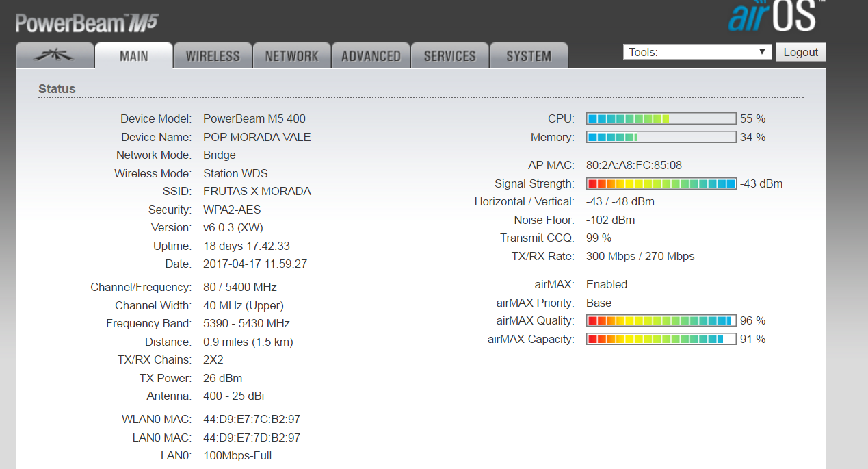The image size is (868, 469).
Task: Click TX/RX Chains value 2X2
Action: pyautogui.click(x=213, y=359)
